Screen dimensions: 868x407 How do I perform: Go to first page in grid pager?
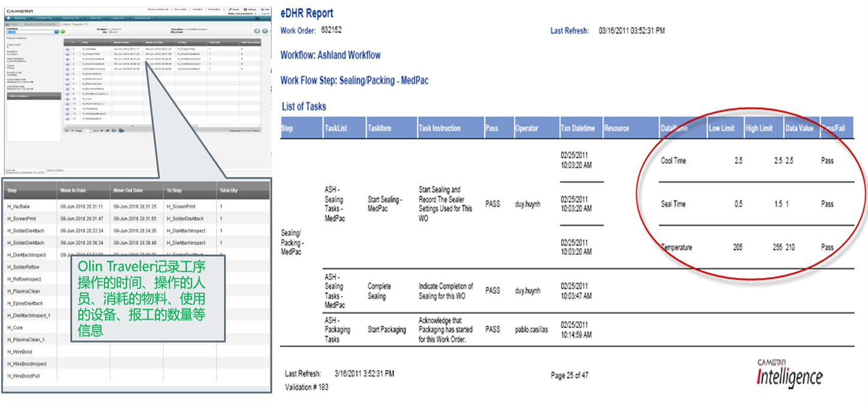pyautogui.click(x=66, y=130)
